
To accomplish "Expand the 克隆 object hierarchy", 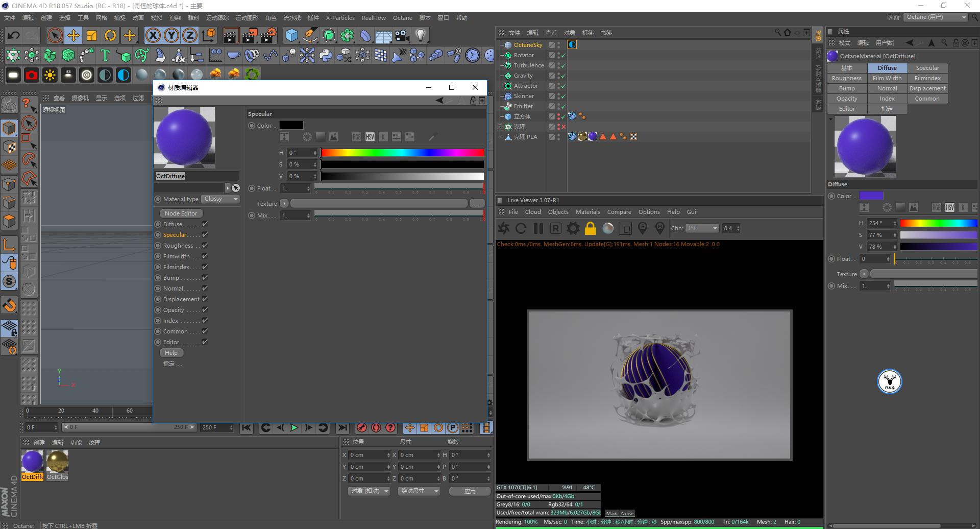I will click(x=500, y=127).
